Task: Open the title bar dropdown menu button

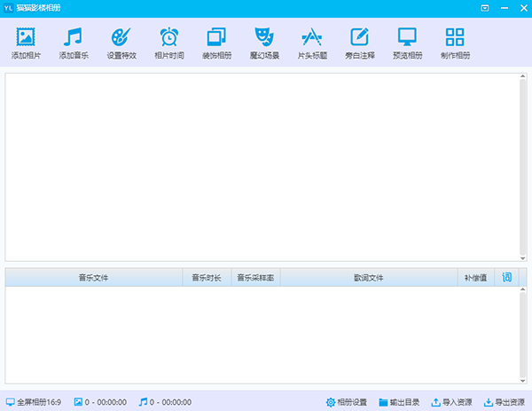Action: (x=484, y=8)
